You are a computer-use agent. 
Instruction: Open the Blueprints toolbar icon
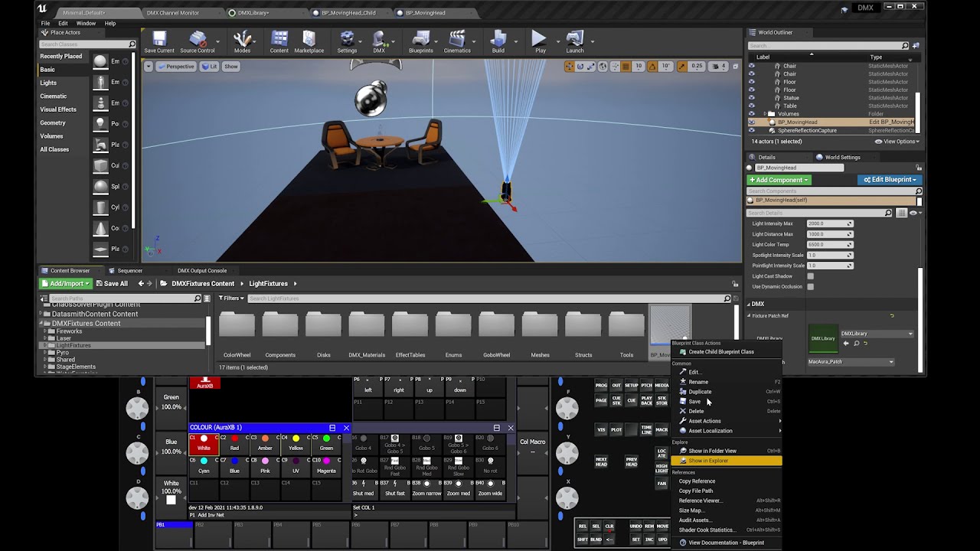tap(421, 42)
